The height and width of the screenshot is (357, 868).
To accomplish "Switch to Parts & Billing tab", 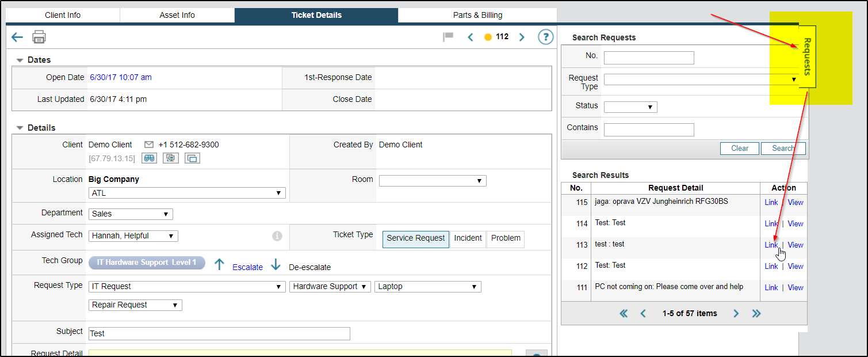I will (477, 15).
